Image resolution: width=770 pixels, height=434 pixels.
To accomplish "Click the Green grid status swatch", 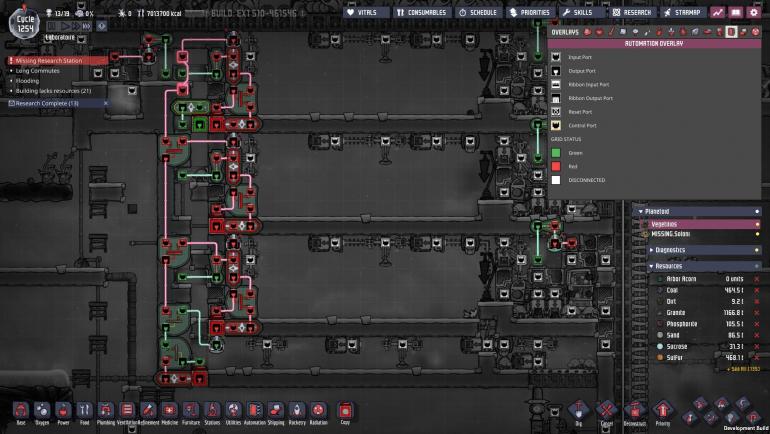I will 555,153.
